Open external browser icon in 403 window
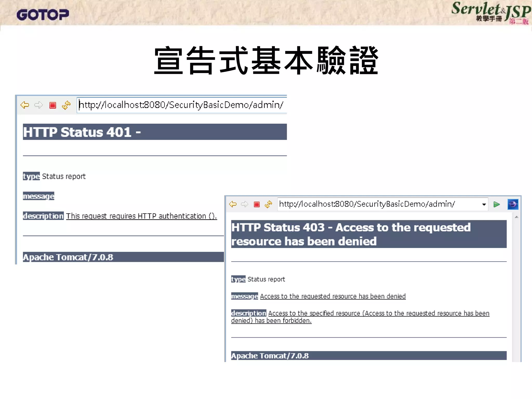 513,204
